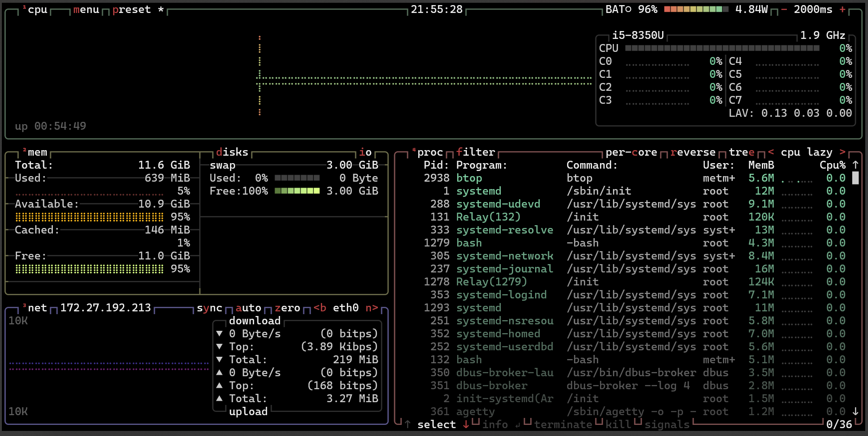
Task: Click the IP address 172.27.192.213
Action: (x=106, y=308)
